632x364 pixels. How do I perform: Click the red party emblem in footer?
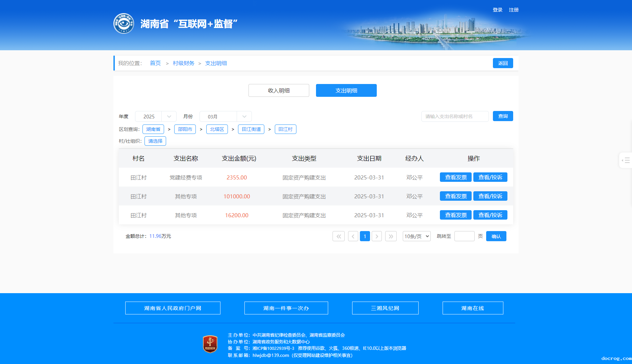click(210, 344)
